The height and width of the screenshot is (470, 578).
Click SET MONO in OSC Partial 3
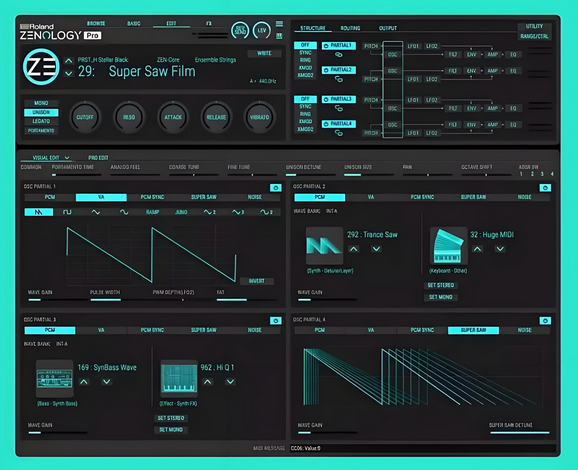pos(171,430)
